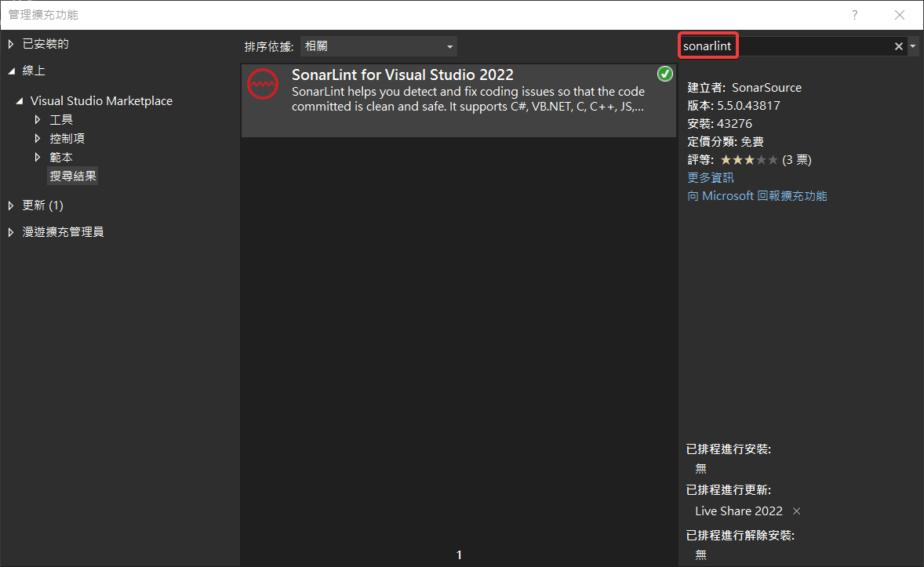This screenshot has width=924, height=567.
Task: Remove Live Share 2022 from scheduled updates
Action: pyautogui.click(x=797, y=511)
